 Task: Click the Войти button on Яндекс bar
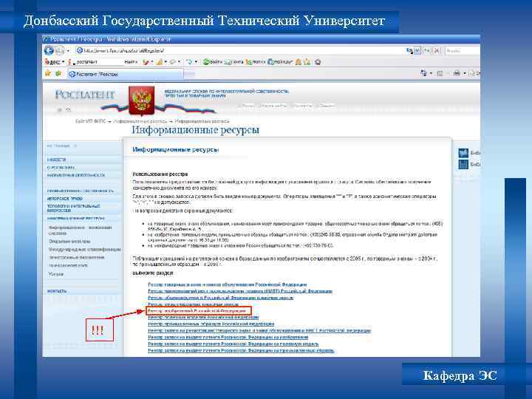[x=213, y=62]
